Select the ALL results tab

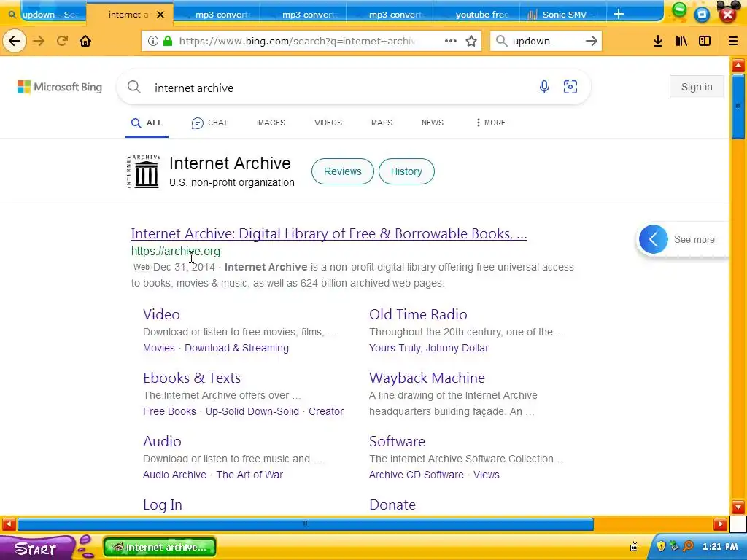(x=147, y=122)
